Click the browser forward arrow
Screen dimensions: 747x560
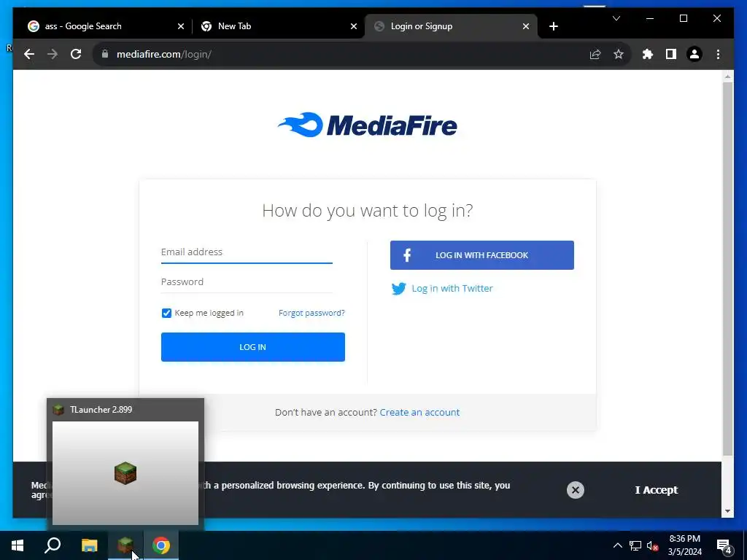coord(53,54)
